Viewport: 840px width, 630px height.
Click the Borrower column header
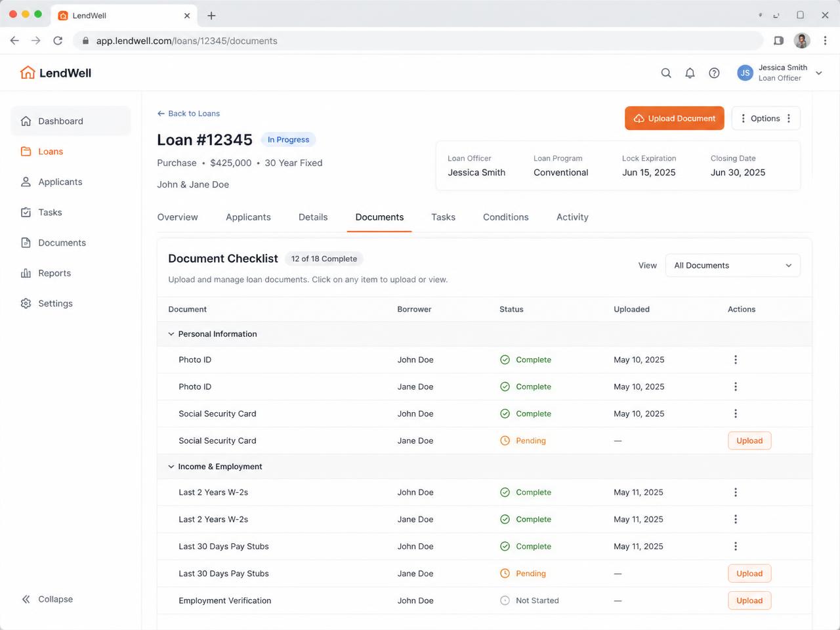tap(414, 309)
